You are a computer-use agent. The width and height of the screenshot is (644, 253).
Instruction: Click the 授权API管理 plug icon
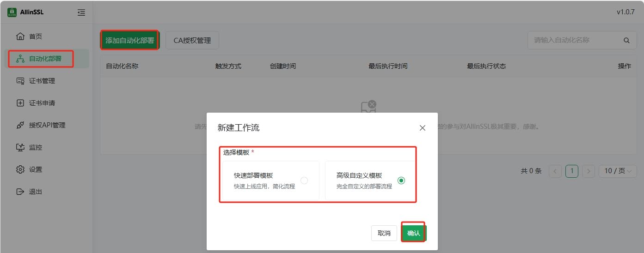point(20,125)
